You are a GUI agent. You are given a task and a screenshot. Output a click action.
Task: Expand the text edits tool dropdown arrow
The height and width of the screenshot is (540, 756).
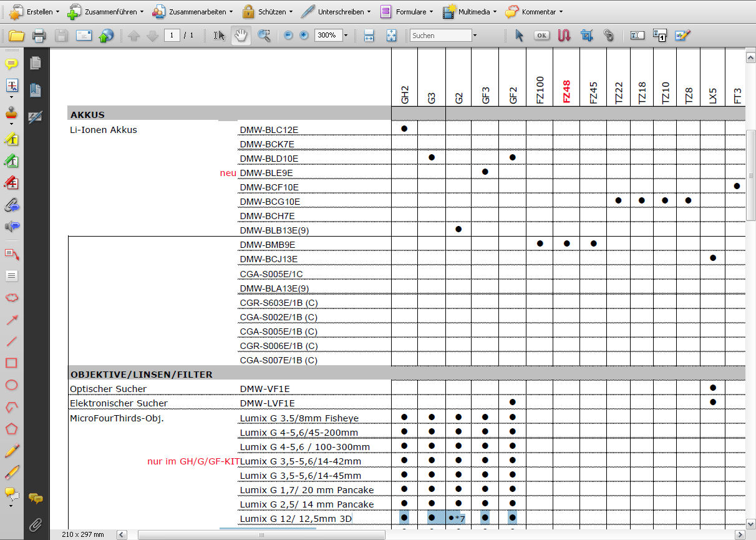(x=12, y=97)
